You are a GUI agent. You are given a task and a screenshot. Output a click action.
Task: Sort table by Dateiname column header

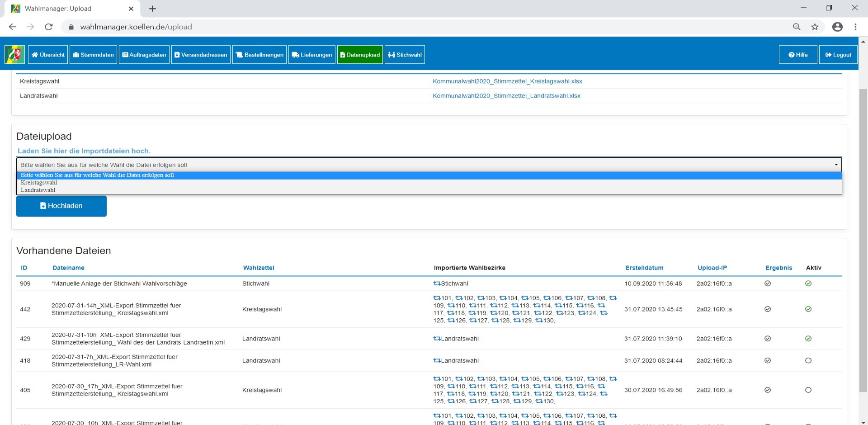[x=68, y=268]
